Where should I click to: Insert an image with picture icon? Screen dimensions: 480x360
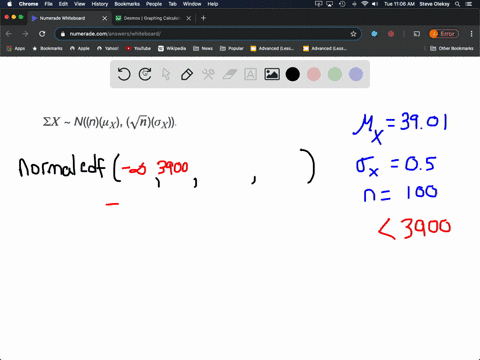point(272,74)
